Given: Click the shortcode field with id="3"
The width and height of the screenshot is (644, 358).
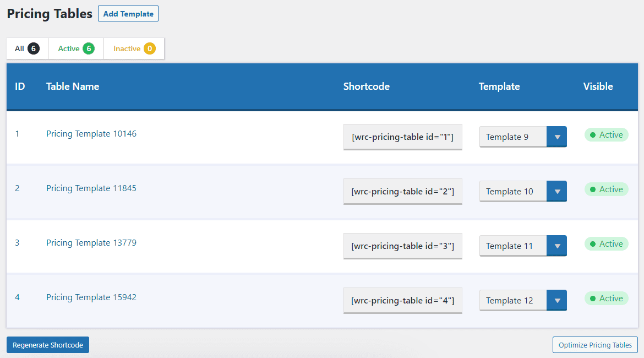Looking at the screenshot, I should [402, 246].
